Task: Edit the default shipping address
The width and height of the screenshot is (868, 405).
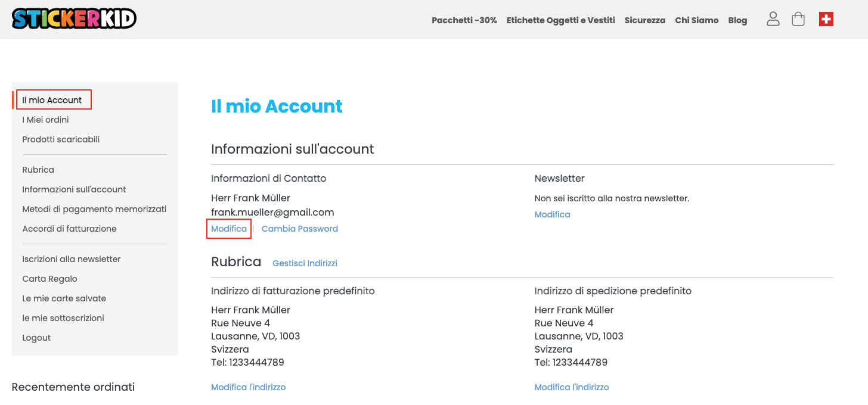Action: click(571, 387)
